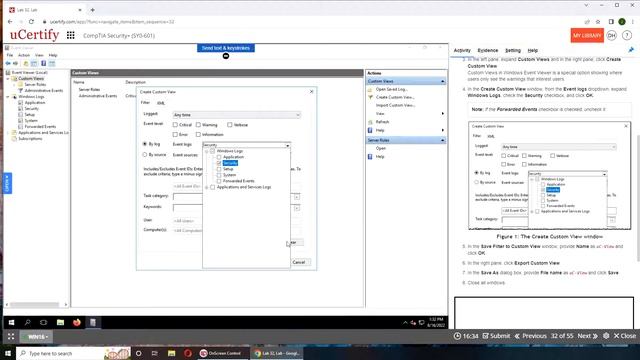The height and width of the screenshot is (360, 640).
Task: Click the funnel icon beside Create Custom View action
Action: tap(370, 97)
